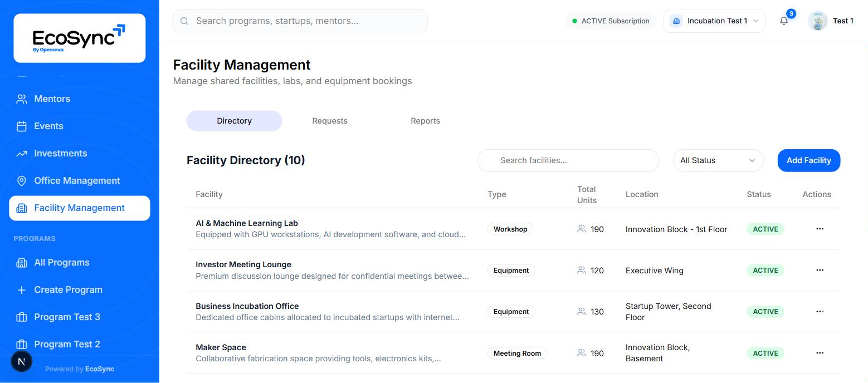868x383 pixels.
Task: Click the Facility column header
Action: click(x=209, y=194)
